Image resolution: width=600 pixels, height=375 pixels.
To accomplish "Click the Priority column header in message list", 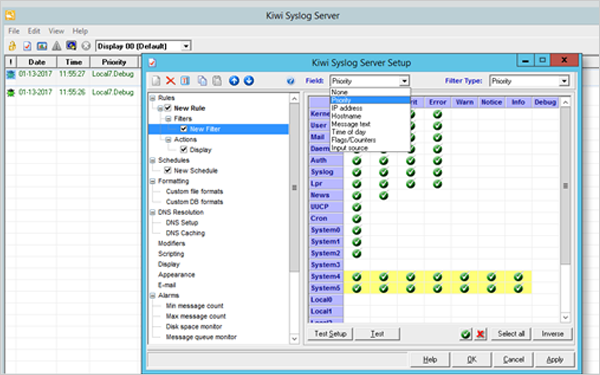I will pyautogui.click(x=114, y=62).
